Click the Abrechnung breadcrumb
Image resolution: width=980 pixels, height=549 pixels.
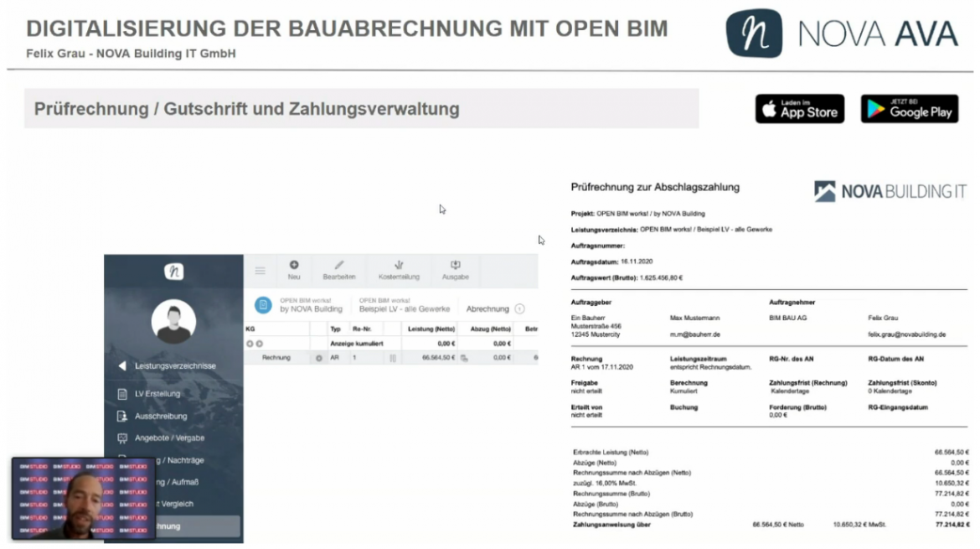487,309
